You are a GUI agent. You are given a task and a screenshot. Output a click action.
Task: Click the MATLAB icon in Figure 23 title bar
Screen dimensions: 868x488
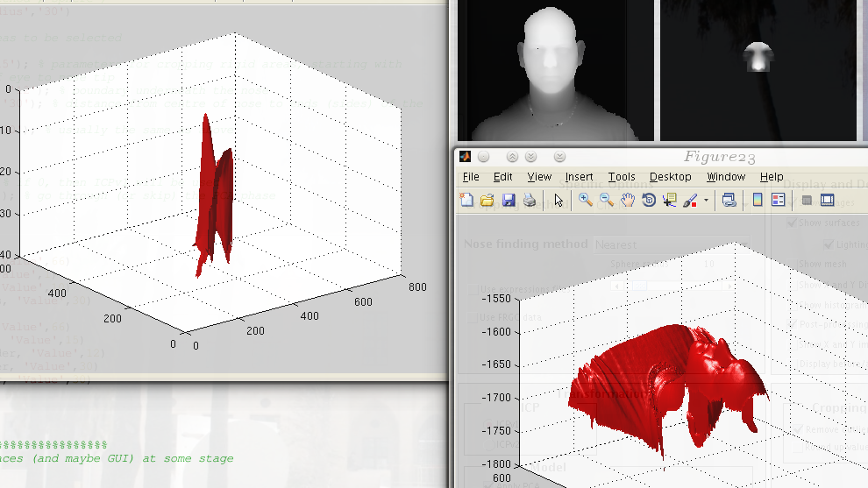coord(465,157)
